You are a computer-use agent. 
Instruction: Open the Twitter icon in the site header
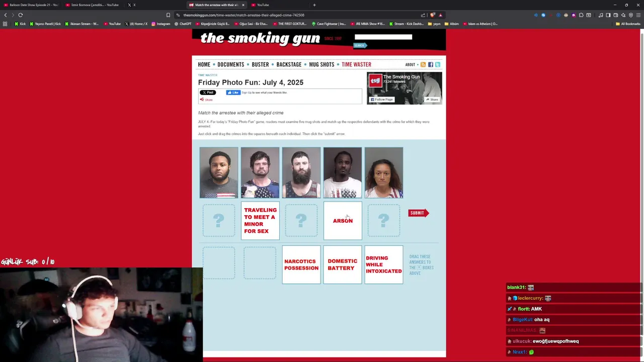point(438,64)
